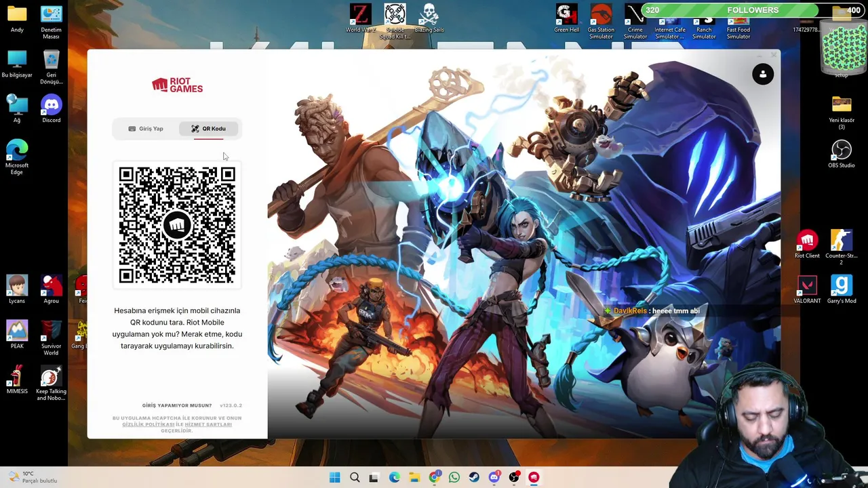868x488 pixels.
Task: Launch the PEAK game shortcut
Action: [17, 335]
